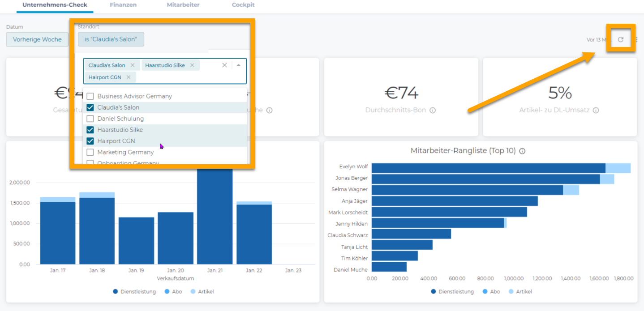Viewport: 644px width, 311px height.
Task: Click the Artikel- zu DL-Umsatz info icon
Action: click(596, 110)
